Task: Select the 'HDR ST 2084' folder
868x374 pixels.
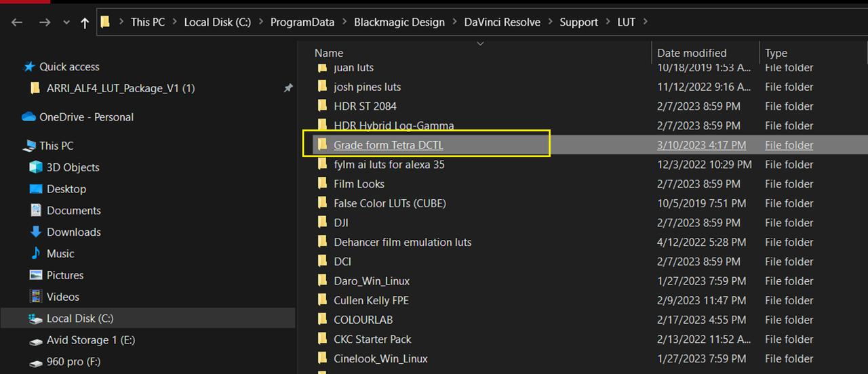Action: pos(365,106)
